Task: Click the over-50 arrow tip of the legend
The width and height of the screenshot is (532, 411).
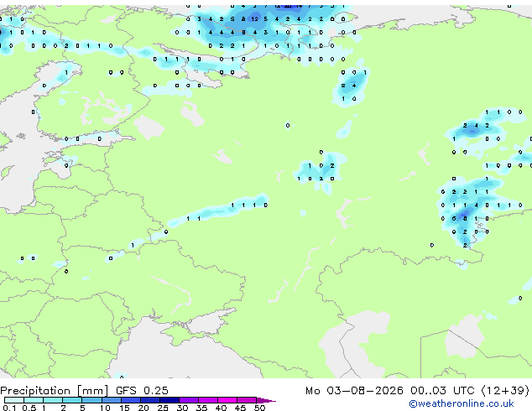Action: point(266,400)
